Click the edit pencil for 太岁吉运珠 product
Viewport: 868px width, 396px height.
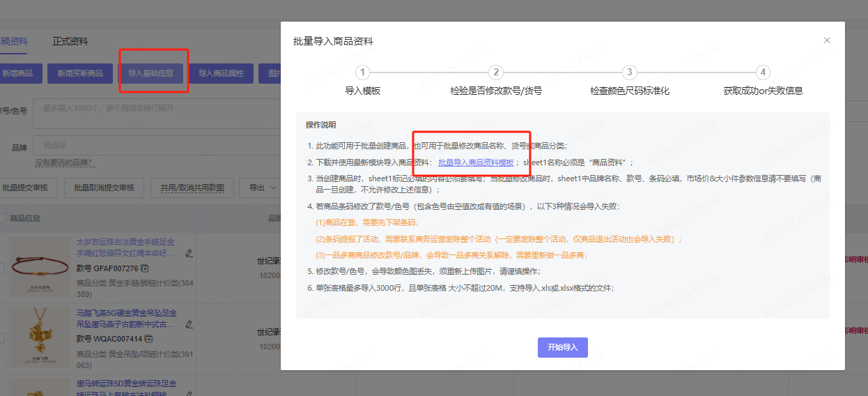coord(189,253)
